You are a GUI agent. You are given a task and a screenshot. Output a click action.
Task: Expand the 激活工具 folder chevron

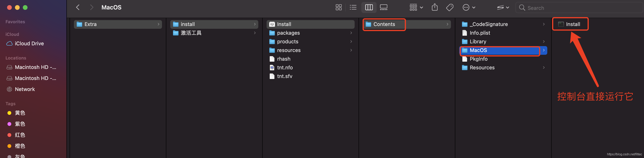point(255,33)
